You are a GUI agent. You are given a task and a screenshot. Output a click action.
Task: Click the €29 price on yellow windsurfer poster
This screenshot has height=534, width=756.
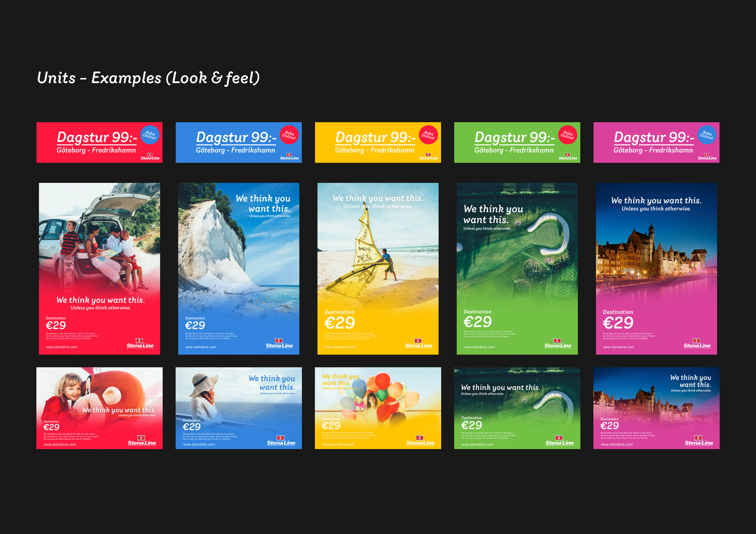point(340,323)
